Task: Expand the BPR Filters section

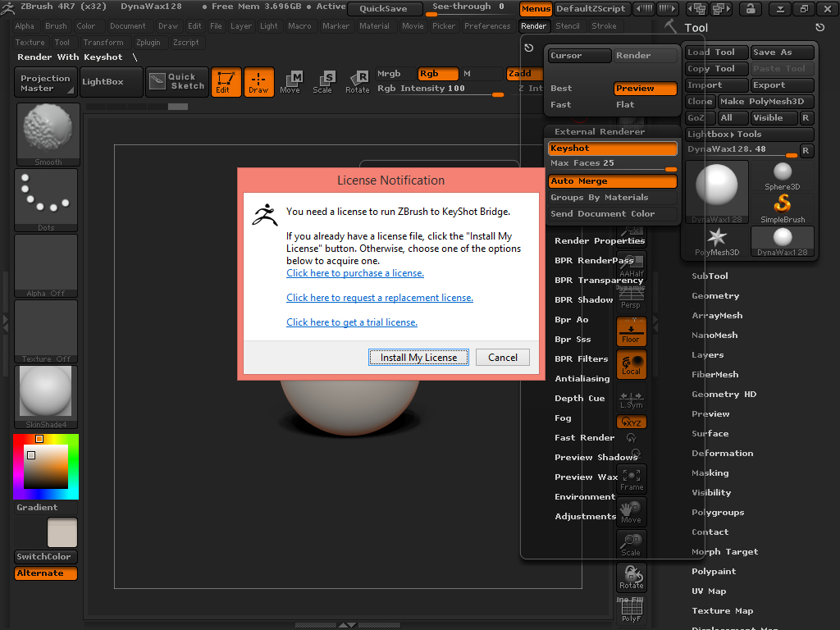Action: 582,359
